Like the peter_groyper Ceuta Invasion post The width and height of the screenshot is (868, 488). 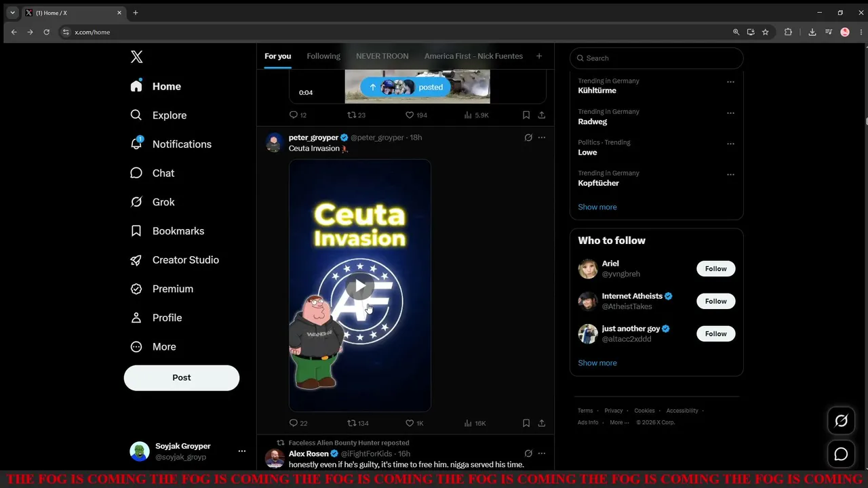click(414, 423)
